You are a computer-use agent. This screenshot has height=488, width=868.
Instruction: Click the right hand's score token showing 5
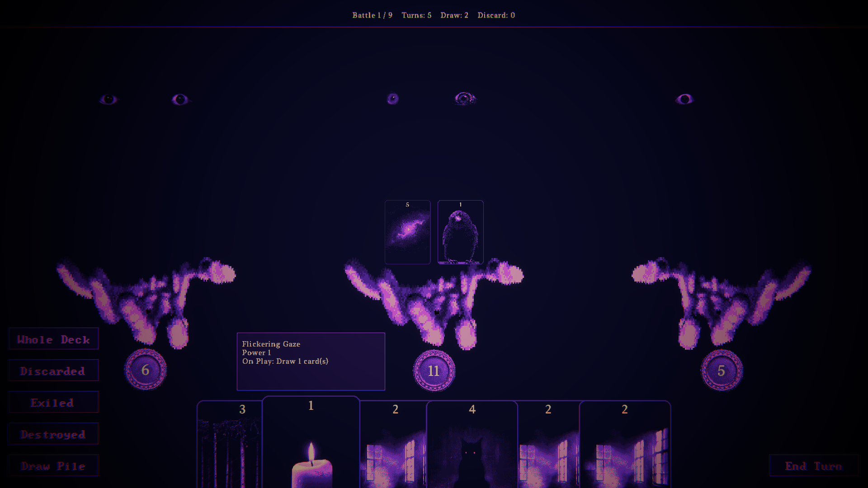(x=722, y=370)
